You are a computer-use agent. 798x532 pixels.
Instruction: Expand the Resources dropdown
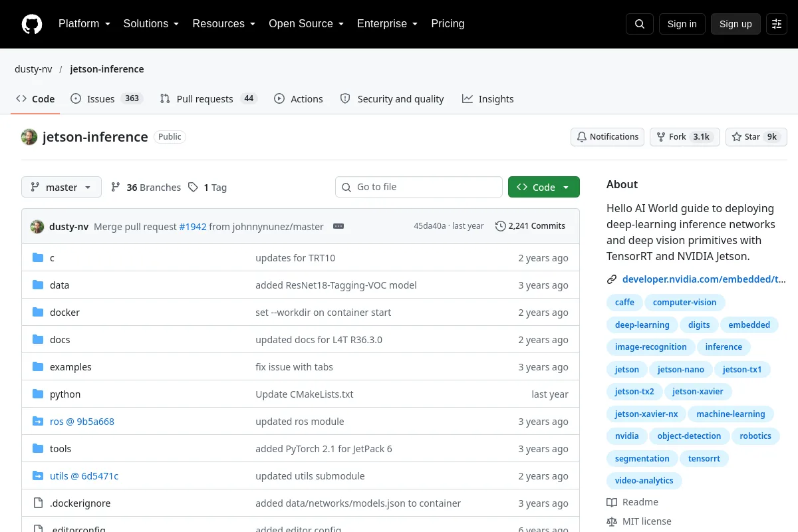coord(224,24)
